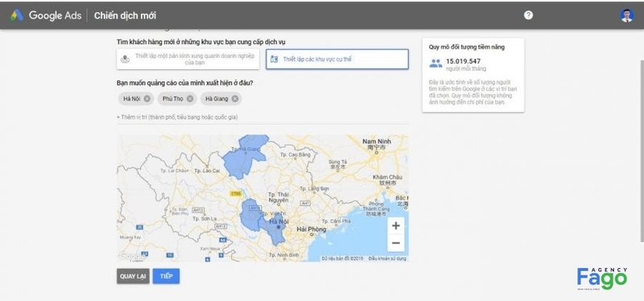644x301 pixels.
Task: Click Tp. Thái Nguyên label on map
Action: [x=279, y=197]
